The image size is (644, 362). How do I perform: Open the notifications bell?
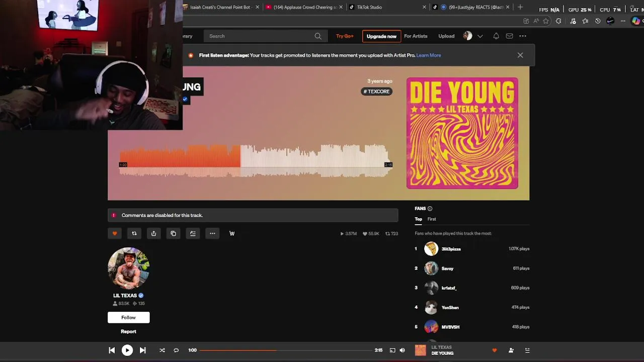[x=496, y=36]
